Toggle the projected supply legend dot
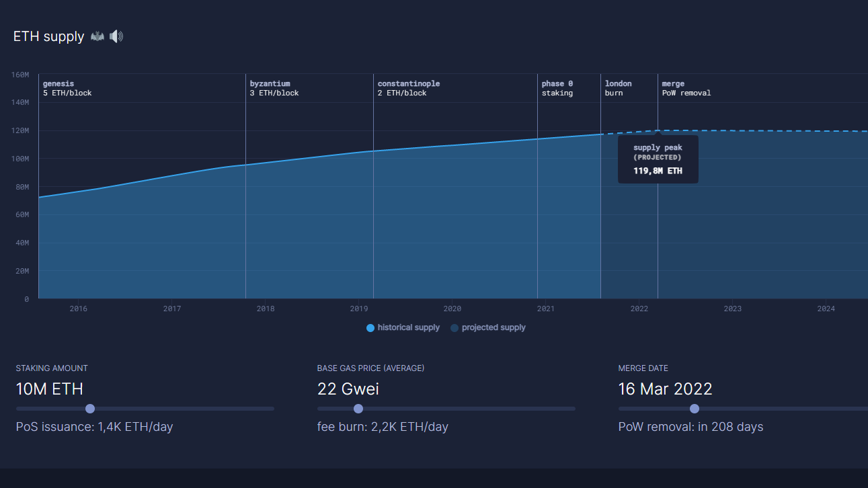This screenshot has width=868, height=488. click(x=455, y=328)
